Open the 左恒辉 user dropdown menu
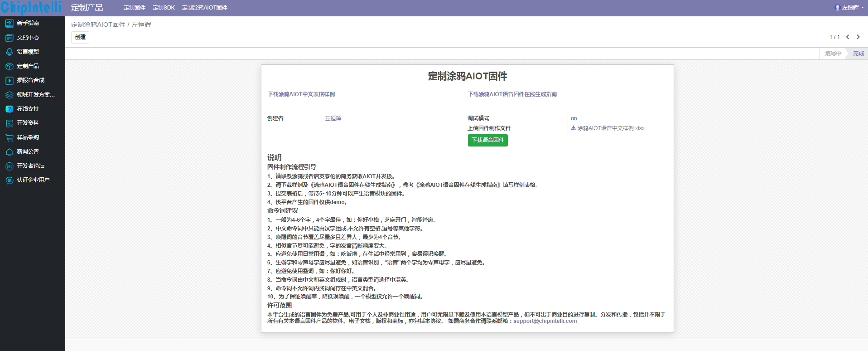 pos(849,8)
